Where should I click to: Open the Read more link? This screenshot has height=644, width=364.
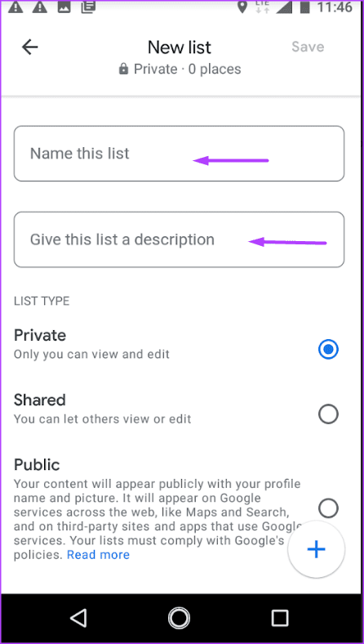tap(98, 555)
